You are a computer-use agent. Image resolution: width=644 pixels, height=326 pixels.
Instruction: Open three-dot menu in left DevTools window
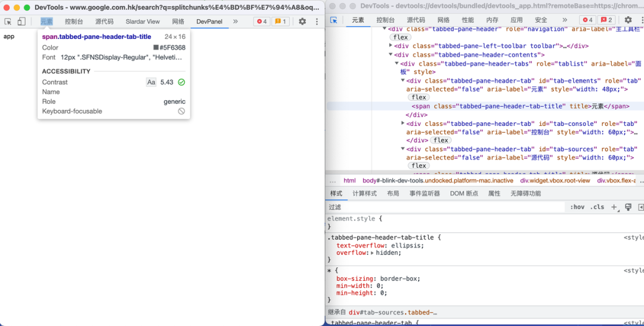(x=317, y=21)
